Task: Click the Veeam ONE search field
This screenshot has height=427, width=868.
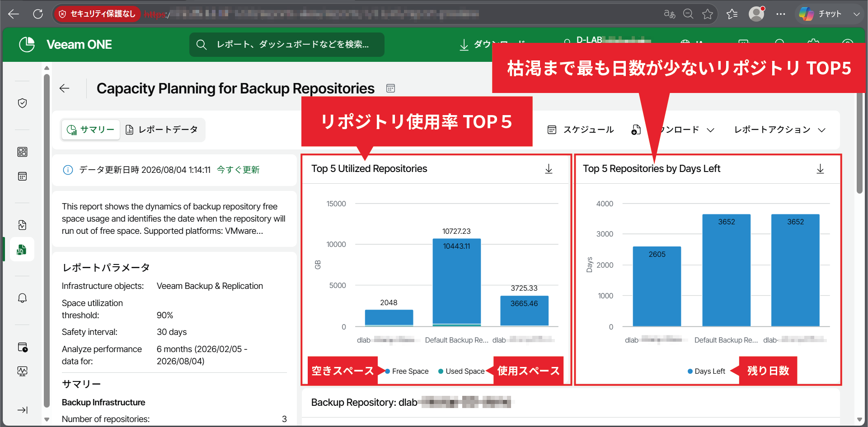Action: (x=287, y=44)
